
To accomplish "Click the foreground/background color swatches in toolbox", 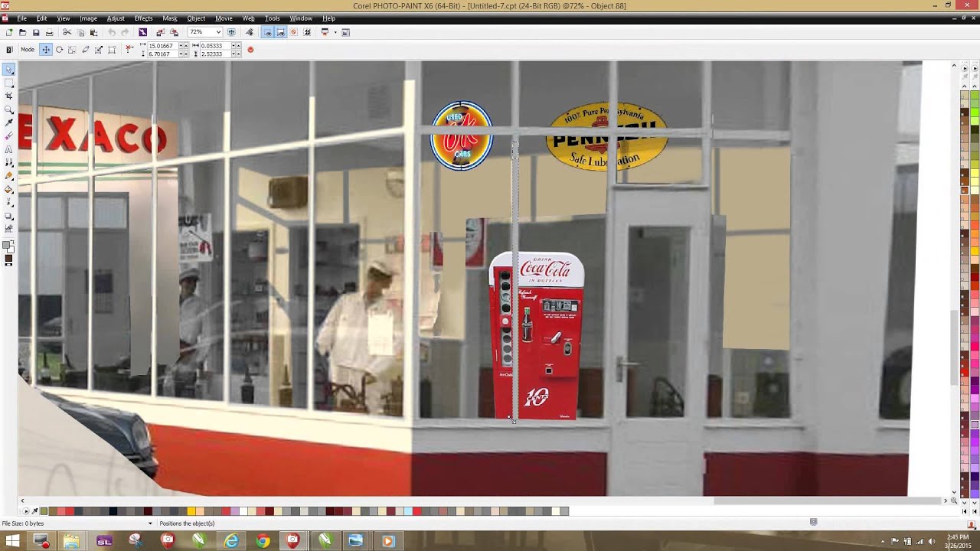I will point(9,247).
